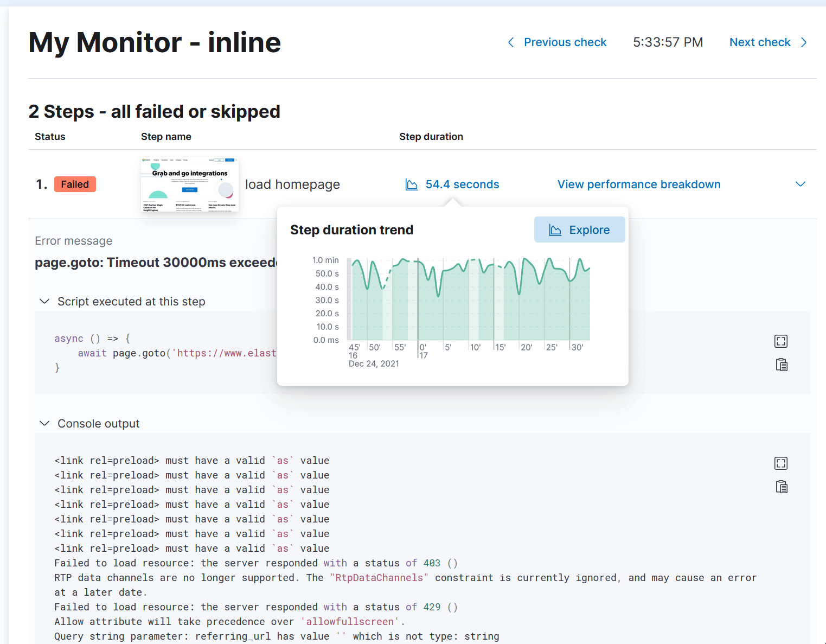This screenshot has width=826, height=644.
Task: Click the right chevron beside Next check
Action: click(804, 42)
